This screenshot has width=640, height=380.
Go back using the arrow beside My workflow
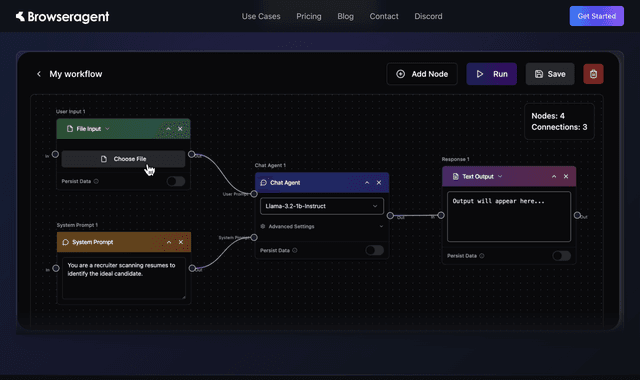coord(39,74)
